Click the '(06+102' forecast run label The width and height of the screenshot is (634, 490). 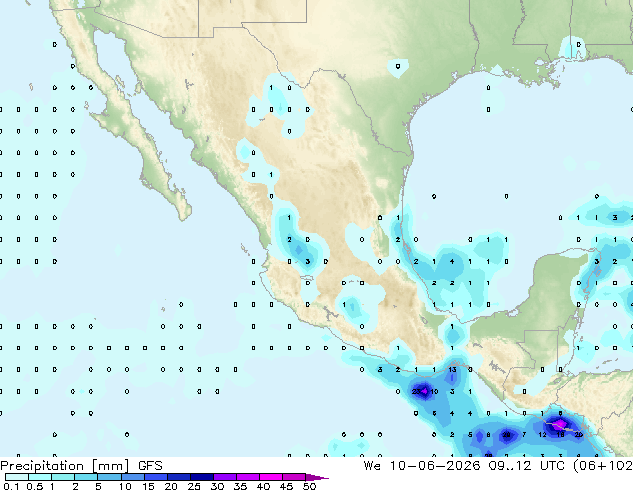602,466
